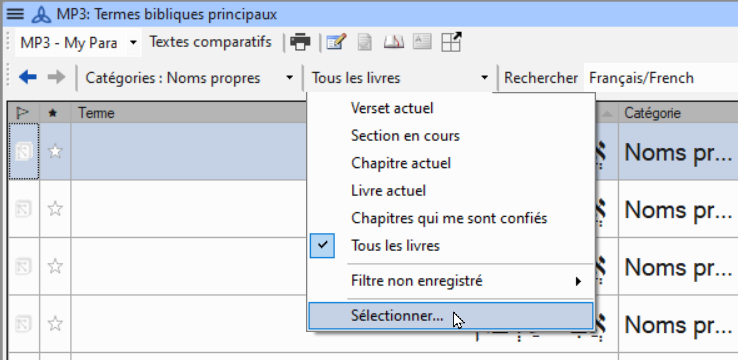Expand the Filtre non enregistré submenu
Image resolution: width=738 pixels, height=360 pixels.
click(451, 281)
